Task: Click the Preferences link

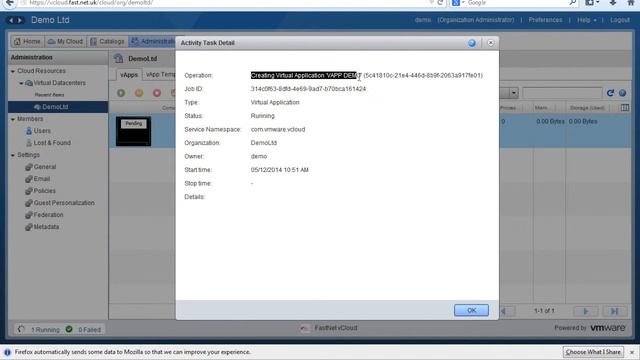Action: (x=545, y=20)
